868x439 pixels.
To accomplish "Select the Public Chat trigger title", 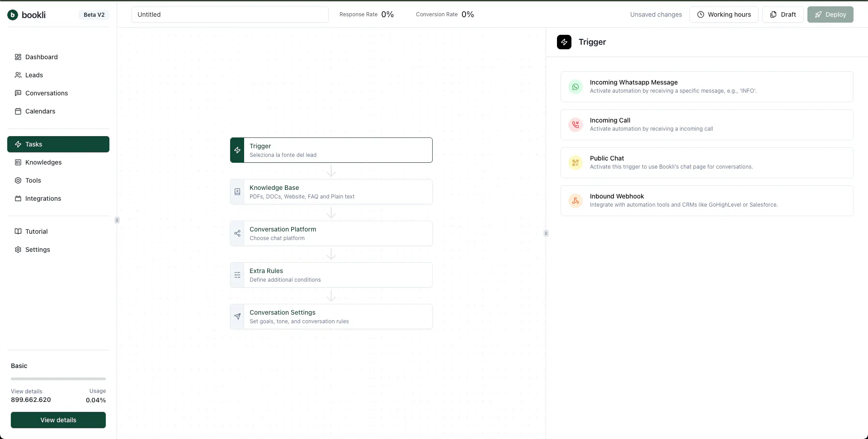I will pyautogui.click(x=607, y=158).
